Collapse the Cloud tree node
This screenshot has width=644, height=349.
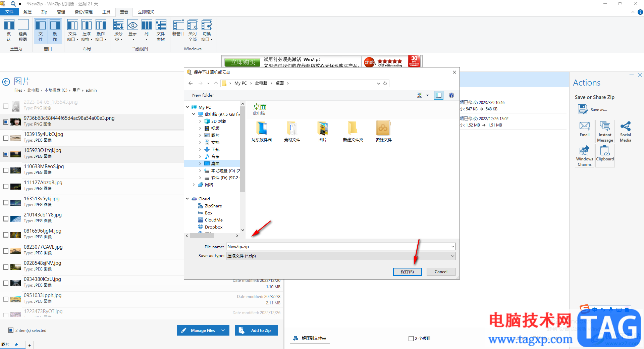coord(187,199)
